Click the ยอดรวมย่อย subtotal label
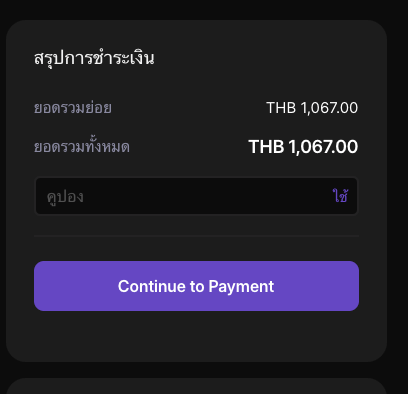 pos(73,108)
